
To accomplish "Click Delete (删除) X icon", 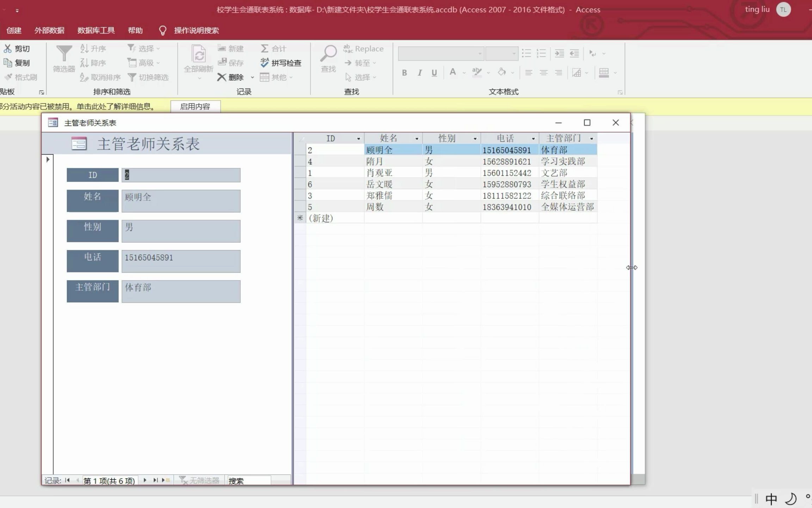I will 221,77.
